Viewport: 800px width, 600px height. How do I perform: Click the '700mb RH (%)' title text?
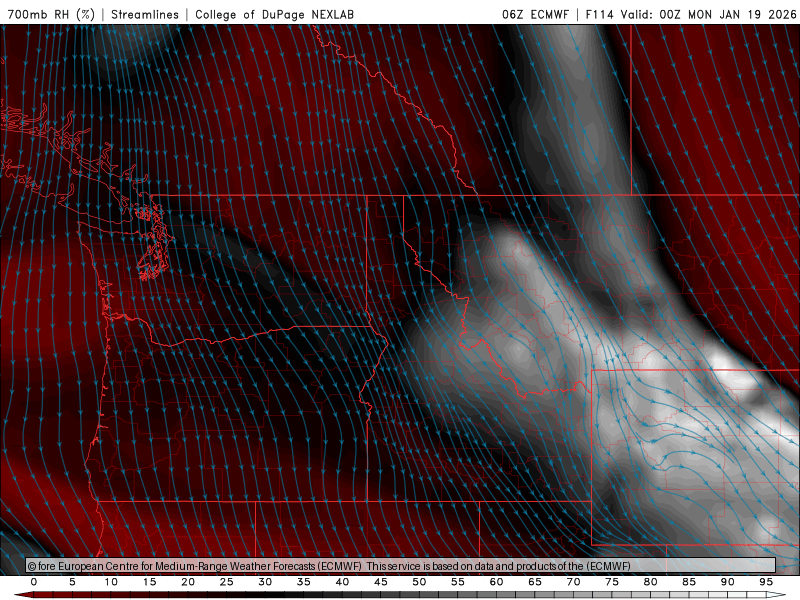(51, 14)
